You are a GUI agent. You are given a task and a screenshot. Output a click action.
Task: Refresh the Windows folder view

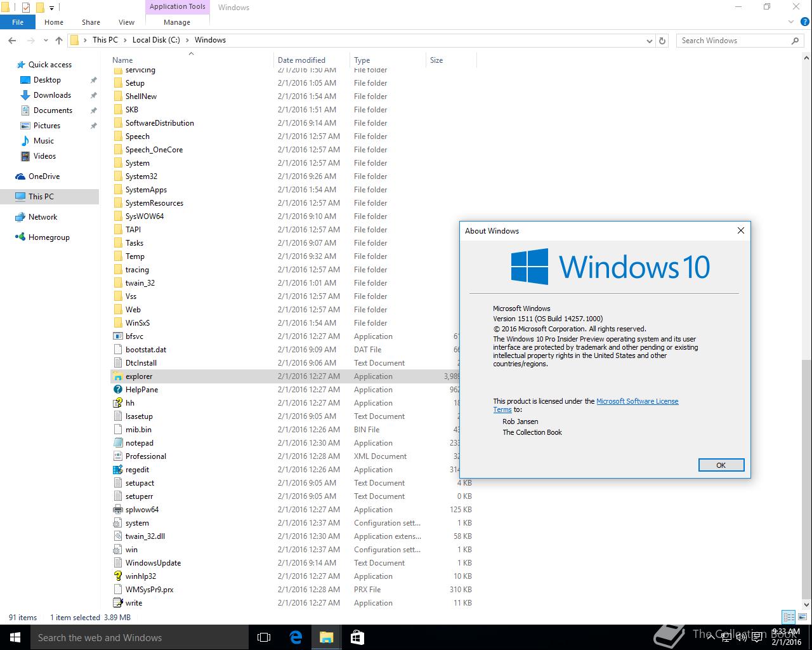coord(662,40)
